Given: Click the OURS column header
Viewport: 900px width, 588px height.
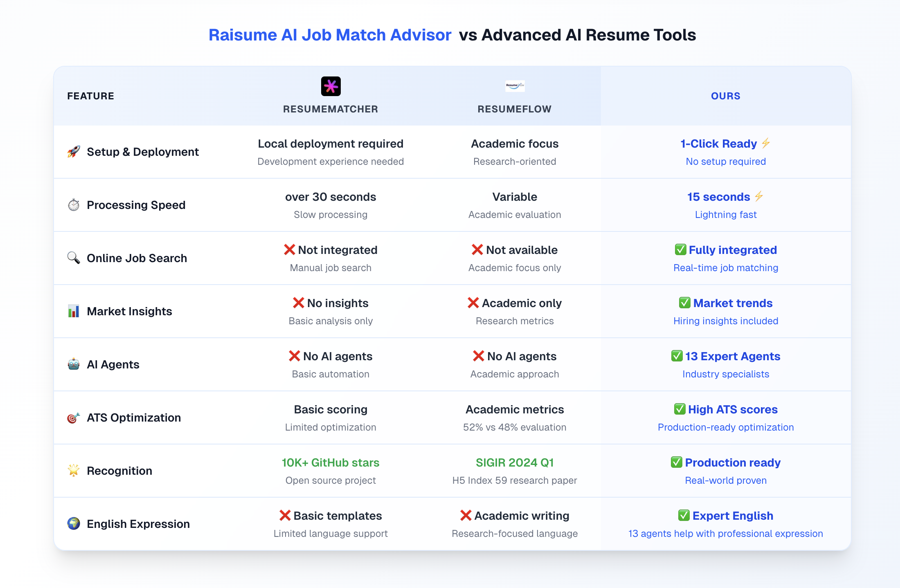Looking at the screenshot, I should (726, 96).
